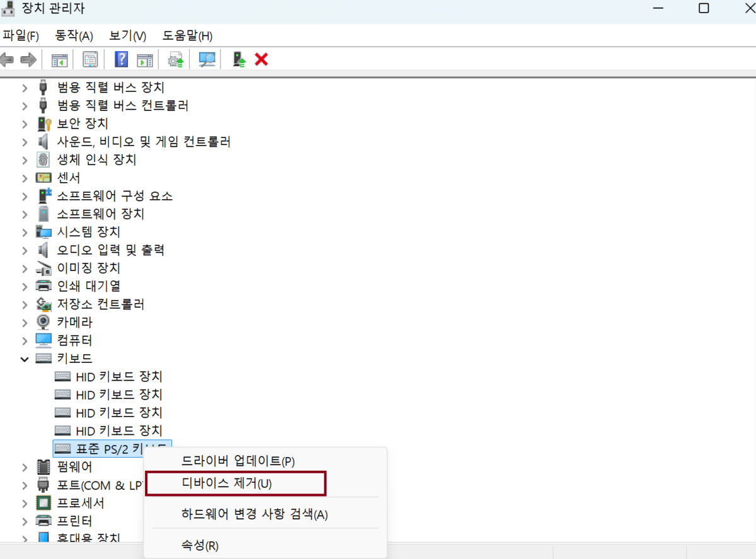
Task: Click the Enable device toolbar icon
Action: click(239, 59)
